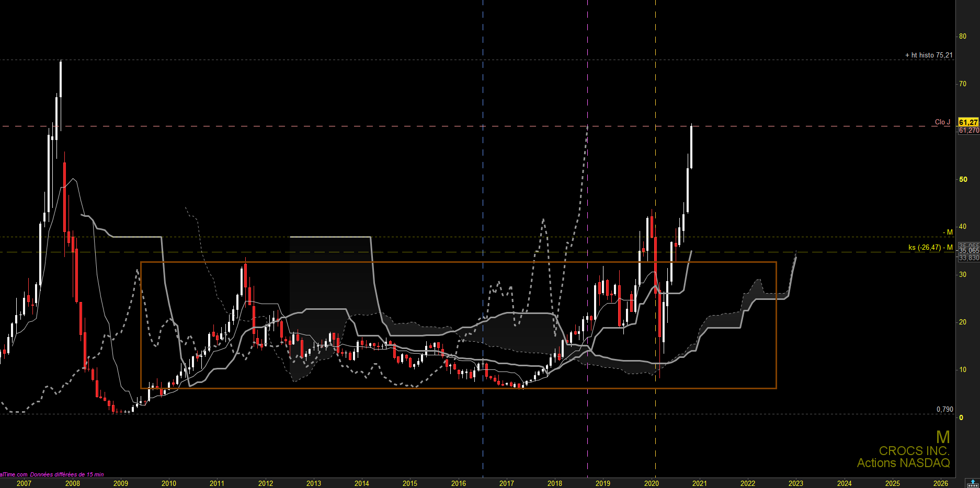
Task: Click the 'ks (-26,47) - M' indicator label
Action: [x=930, y=247]
